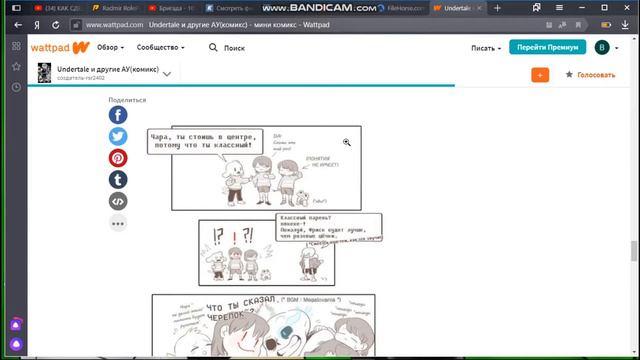The width and height of the screenshot is (640, 360).
Task: Click the Поиск search field
Action: (234, 48)
